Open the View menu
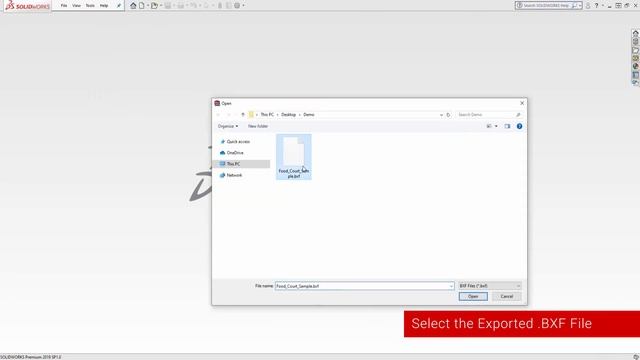The image size is (640, 360). pos(76,6)
